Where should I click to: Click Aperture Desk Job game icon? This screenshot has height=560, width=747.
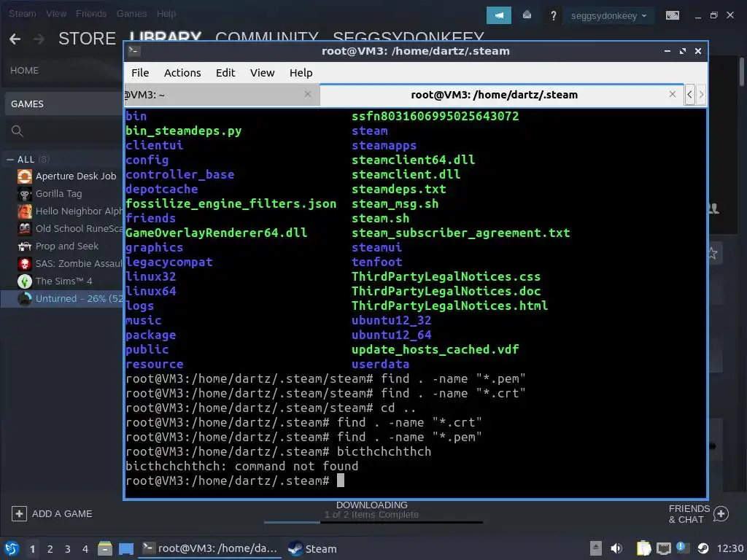[25, 176]
